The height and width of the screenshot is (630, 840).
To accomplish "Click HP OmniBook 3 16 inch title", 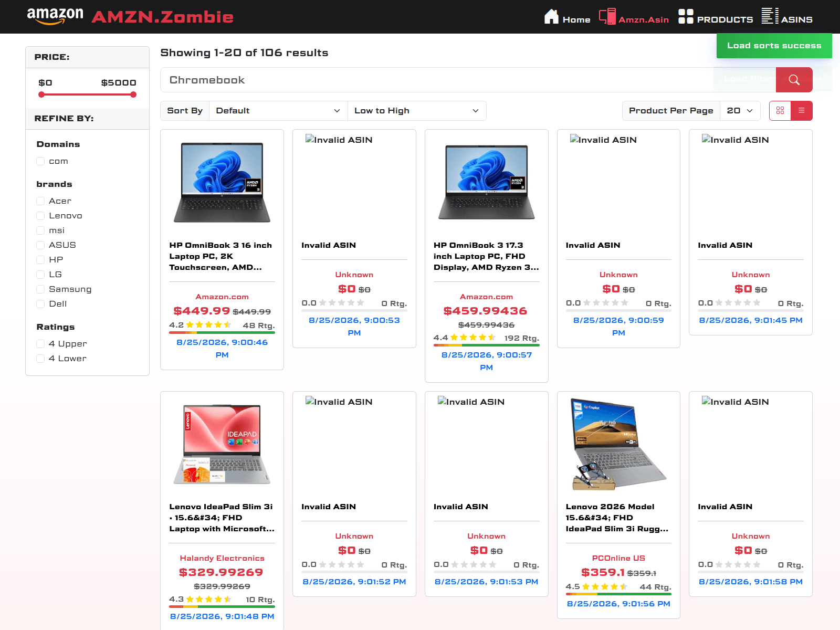I will coord(222,256).
